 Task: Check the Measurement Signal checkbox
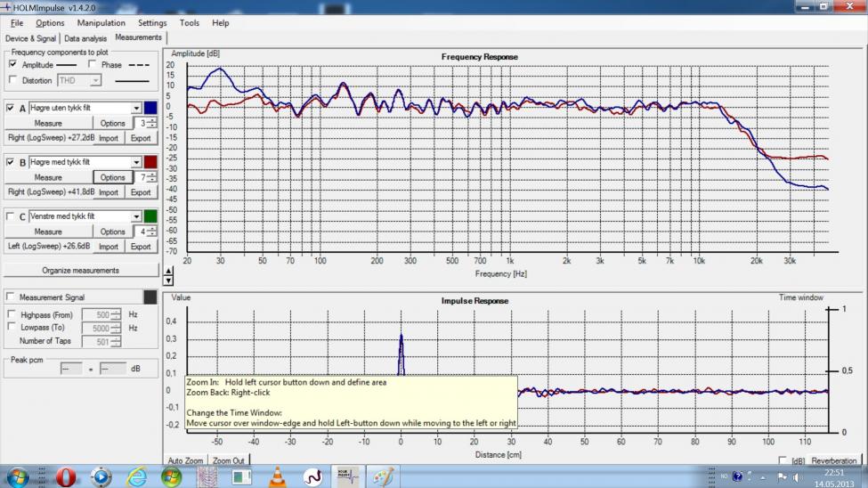click(x=12, y=297)
